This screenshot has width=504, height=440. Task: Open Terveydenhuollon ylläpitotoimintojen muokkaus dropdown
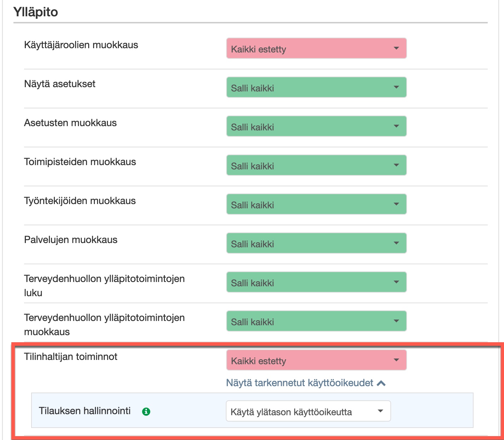[x=316, y=321]
